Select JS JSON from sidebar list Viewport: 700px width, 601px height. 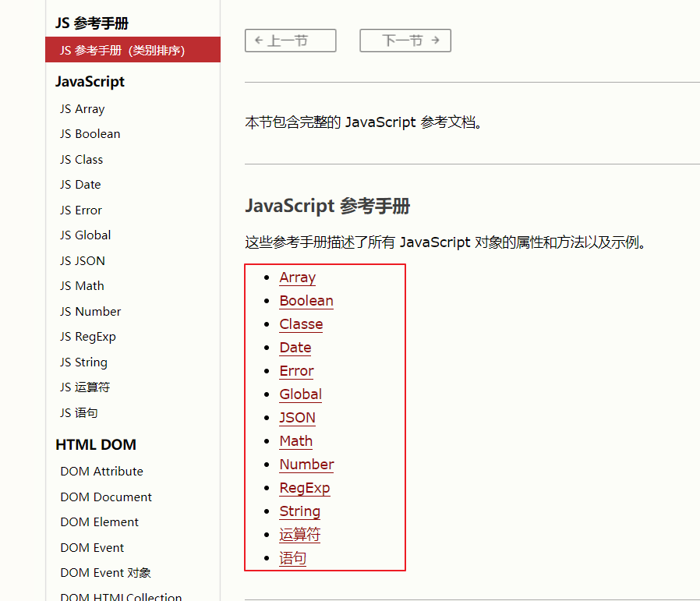(82, 261)
